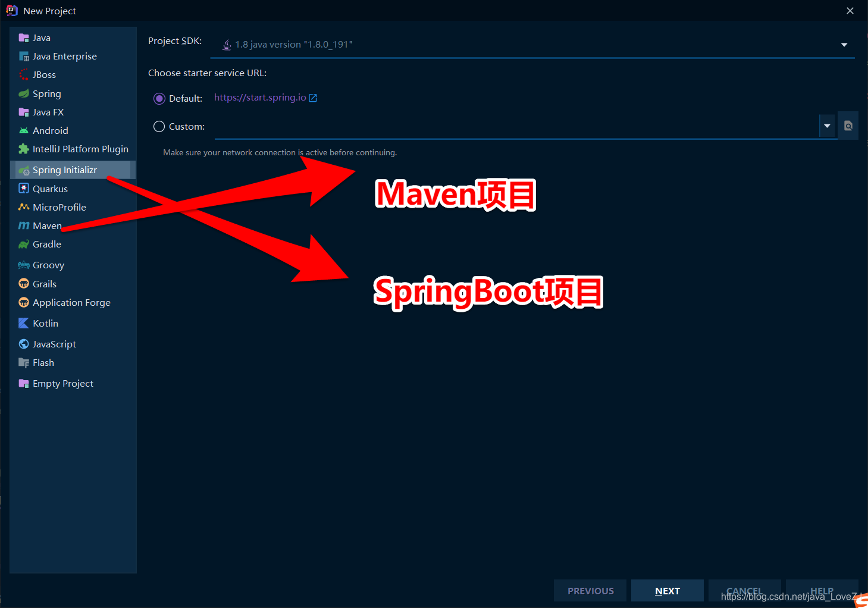Select Flash list entry
This screenshot has height=608, width=868.
pyautogui.click(x=73, y=363)
